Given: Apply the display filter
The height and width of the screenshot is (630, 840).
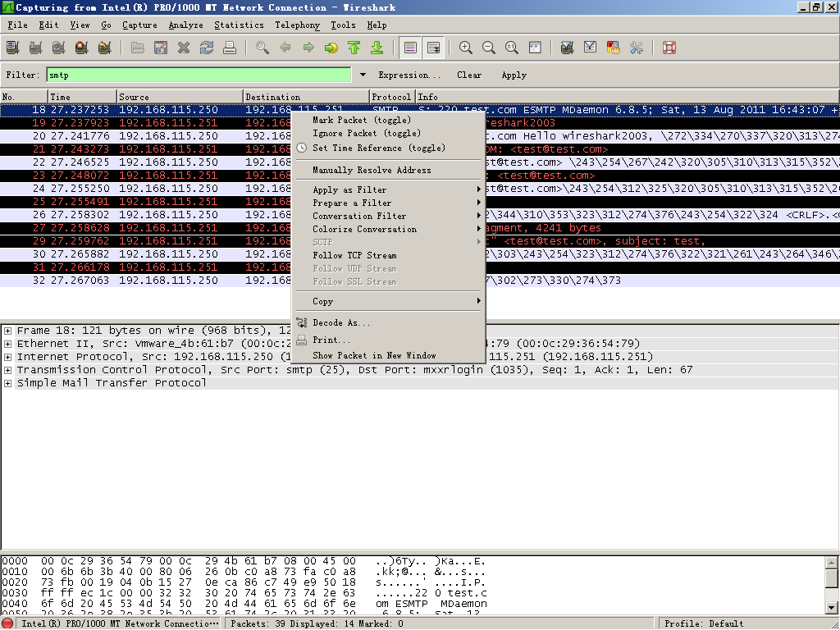Looking at the screenshot, I should click(x=514, y=75).
